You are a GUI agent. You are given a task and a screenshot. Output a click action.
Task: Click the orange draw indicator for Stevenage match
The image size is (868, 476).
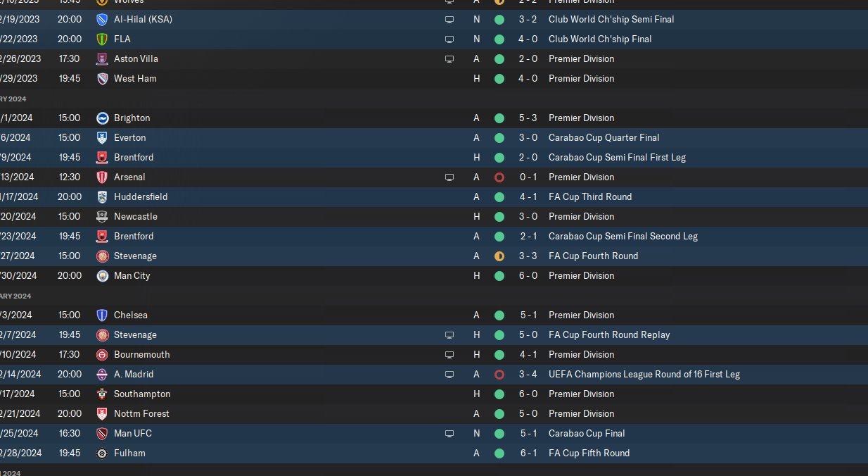click(499, 256)
